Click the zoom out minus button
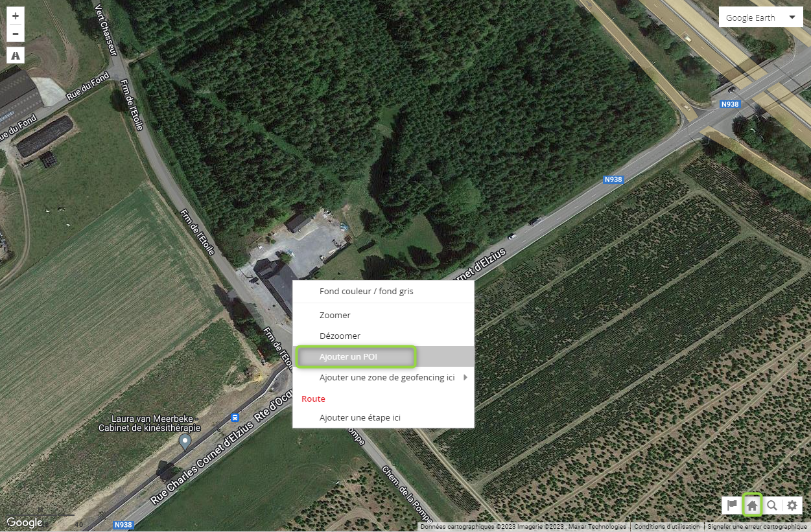The image size is (811, 532). [16, 34]
